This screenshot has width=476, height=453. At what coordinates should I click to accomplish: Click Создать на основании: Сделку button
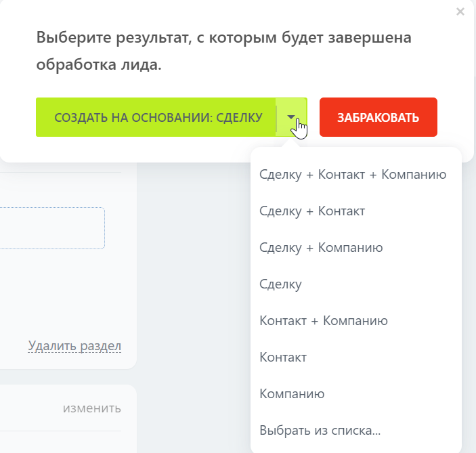pos(158,117)
